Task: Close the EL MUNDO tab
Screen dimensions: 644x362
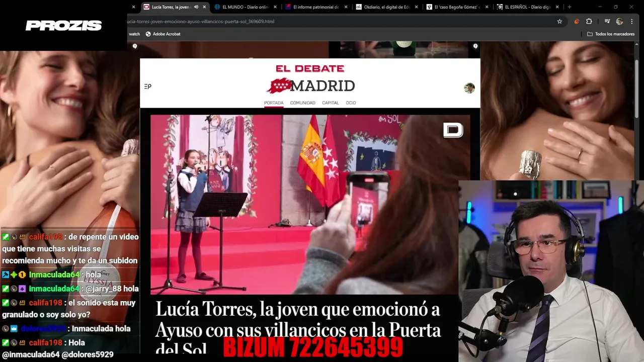Action: point(275,7)
